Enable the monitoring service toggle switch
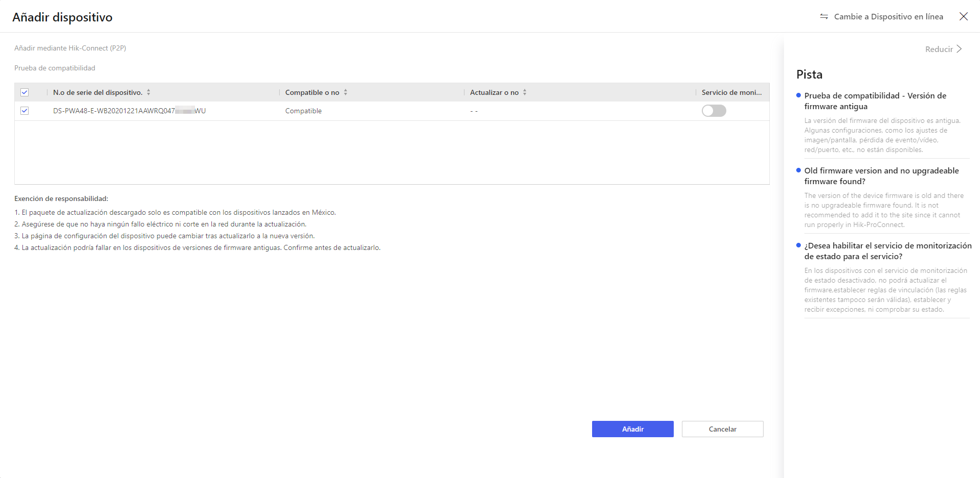The image size is (980, 478). (x=714, y=111)
